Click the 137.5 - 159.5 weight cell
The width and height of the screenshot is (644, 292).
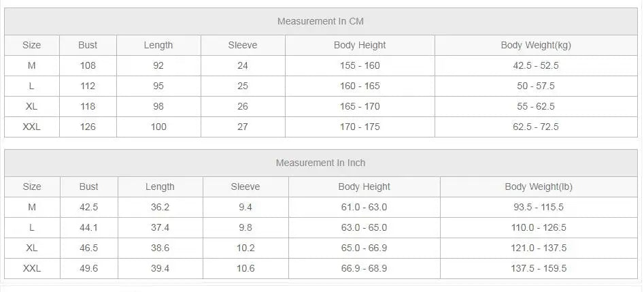tap(539, 269)
